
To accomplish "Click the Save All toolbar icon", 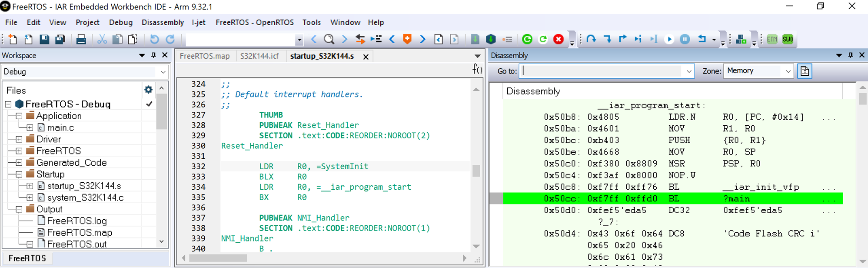I will (60, 39).
